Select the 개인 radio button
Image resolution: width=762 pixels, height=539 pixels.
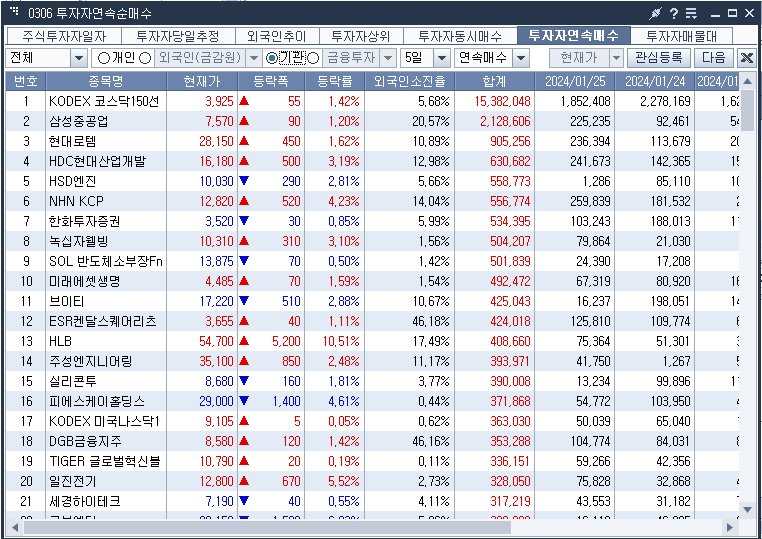[x=104, y=58]
